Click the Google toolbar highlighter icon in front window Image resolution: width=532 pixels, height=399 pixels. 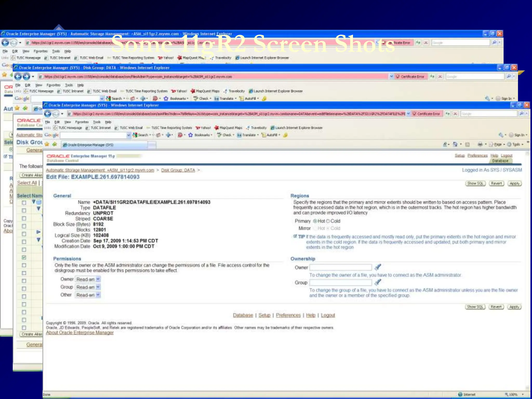coord(285,135)
